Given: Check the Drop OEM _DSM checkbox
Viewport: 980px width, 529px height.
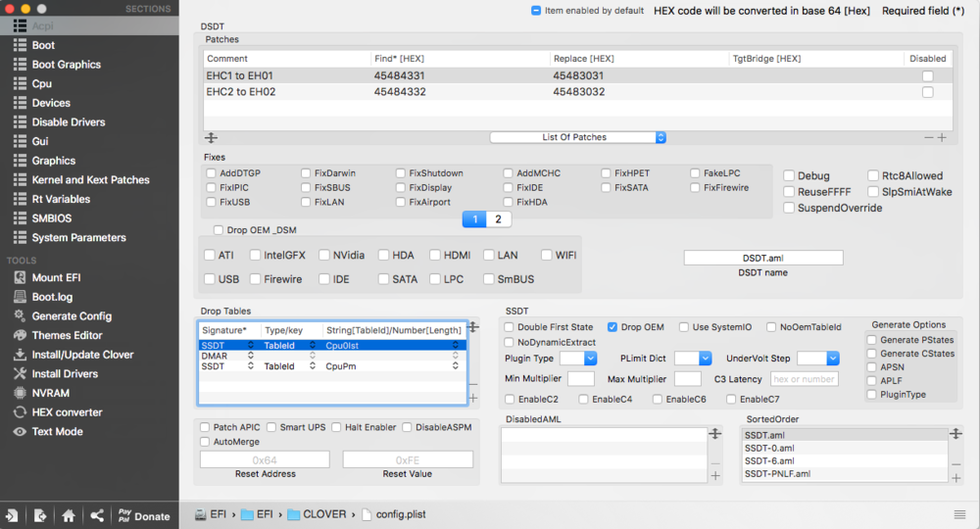Looking at the screenshot, I should pos(219,230).
